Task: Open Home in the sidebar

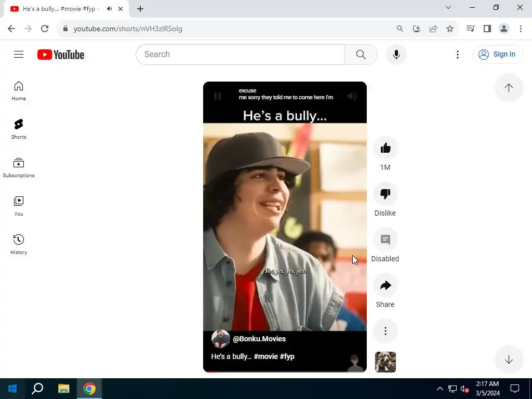Action: (19, 91)
